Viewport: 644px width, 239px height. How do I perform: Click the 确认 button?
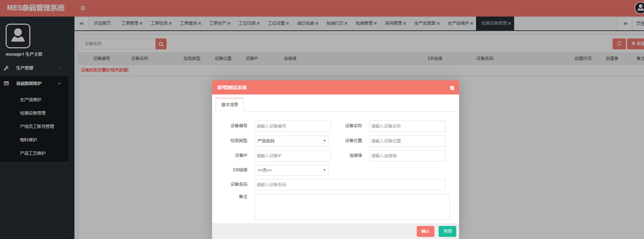point(425,231)
